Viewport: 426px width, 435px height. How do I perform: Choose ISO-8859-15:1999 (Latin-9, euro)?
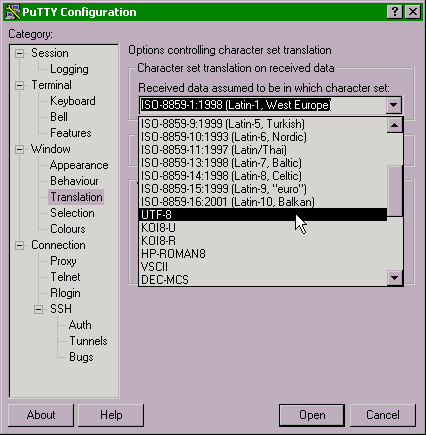point(263,189)
